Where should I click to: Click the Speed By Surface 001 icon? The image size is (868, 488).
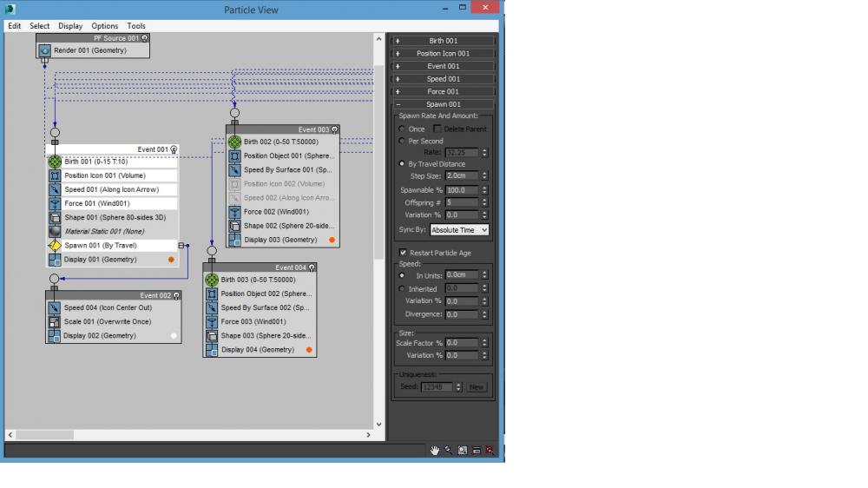[x=234, y=170]
